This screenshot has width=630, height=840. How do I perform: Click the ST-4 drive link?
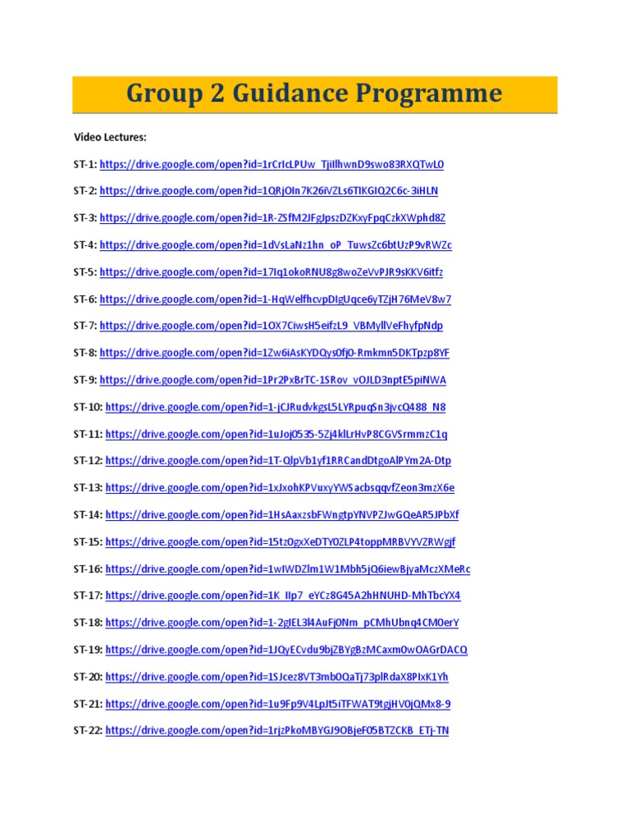276,245
